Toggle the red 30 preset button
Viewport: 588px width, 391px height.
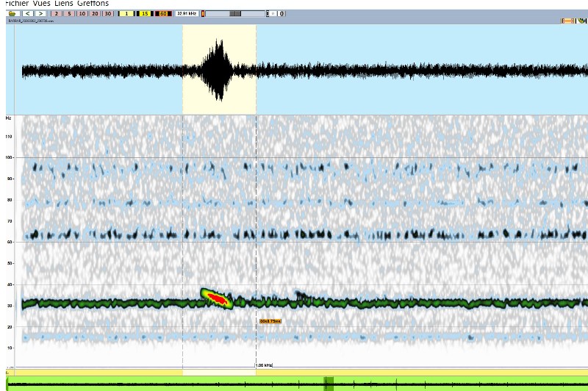(x=108, y=13)
